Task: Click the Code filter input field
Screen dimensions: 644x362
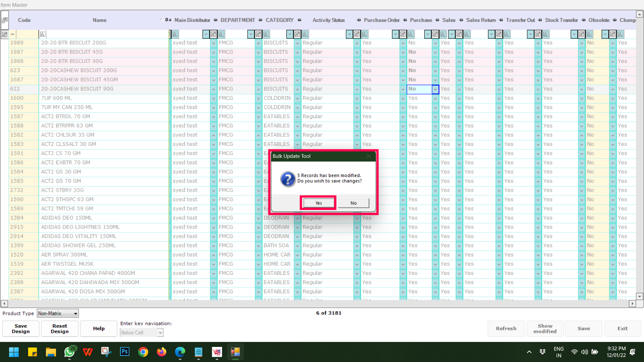Action: coord(27,34)
